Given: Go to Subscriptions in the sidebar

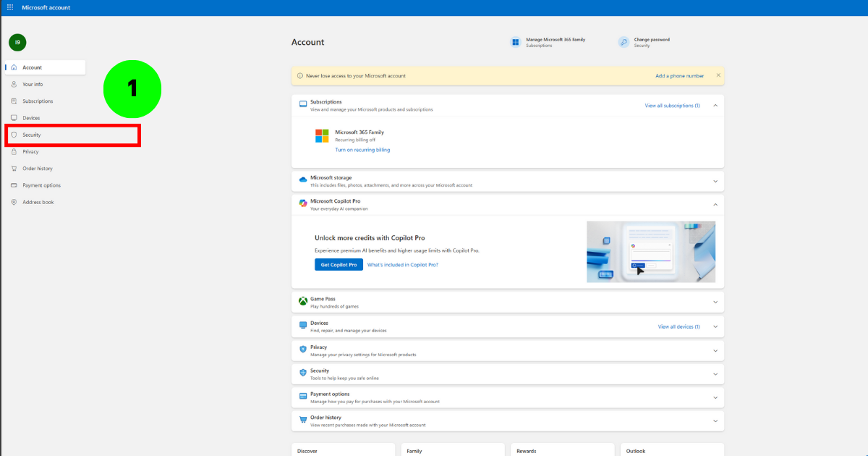Looking at the screenshot, I should coord(38,101).
